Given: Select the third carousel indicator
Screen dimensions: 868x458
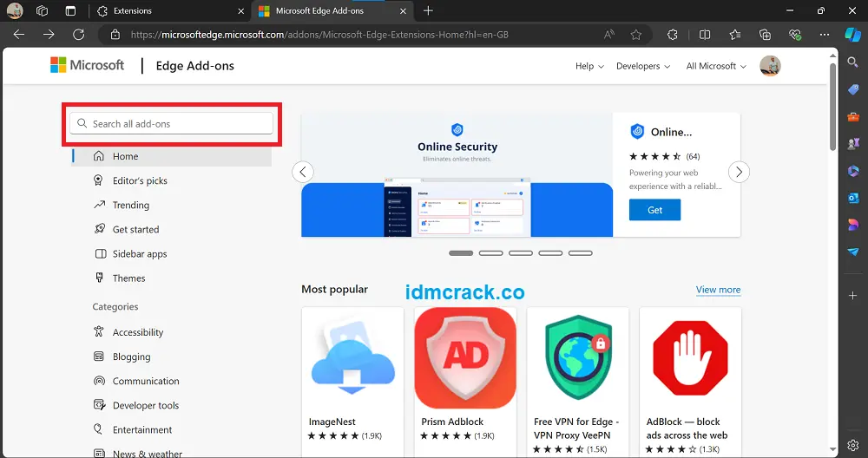Looking at the screenshot, I should (521, 253).
